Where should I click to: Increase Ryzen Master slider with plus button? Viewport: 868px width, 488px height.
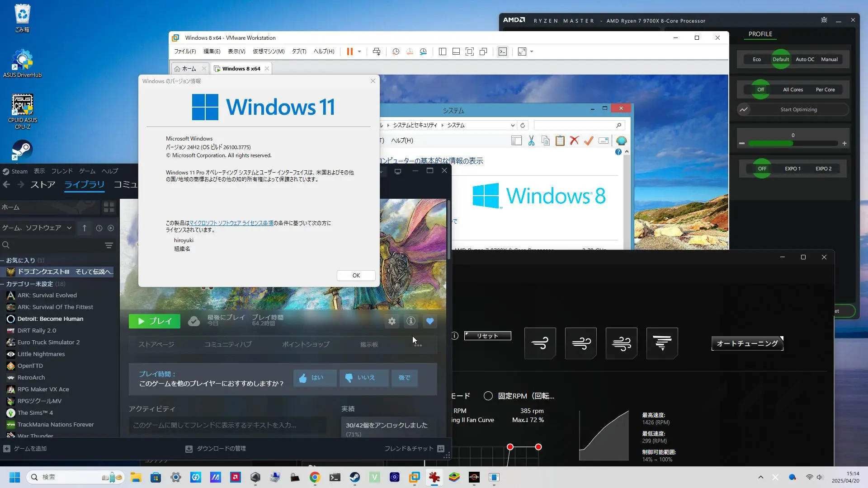pyautogui.click(x=844, y=143)
